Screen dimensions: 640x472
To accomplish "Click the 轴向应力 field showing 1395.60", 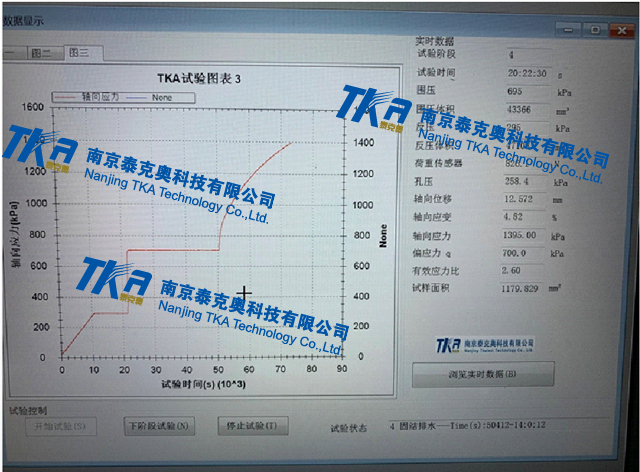I will 525,235.
